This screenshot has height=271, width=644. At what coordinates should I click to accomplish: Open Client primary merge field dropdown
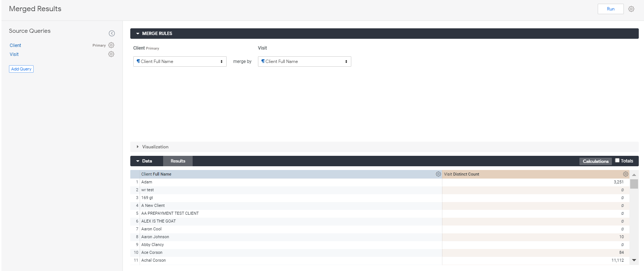coord(180,62)
